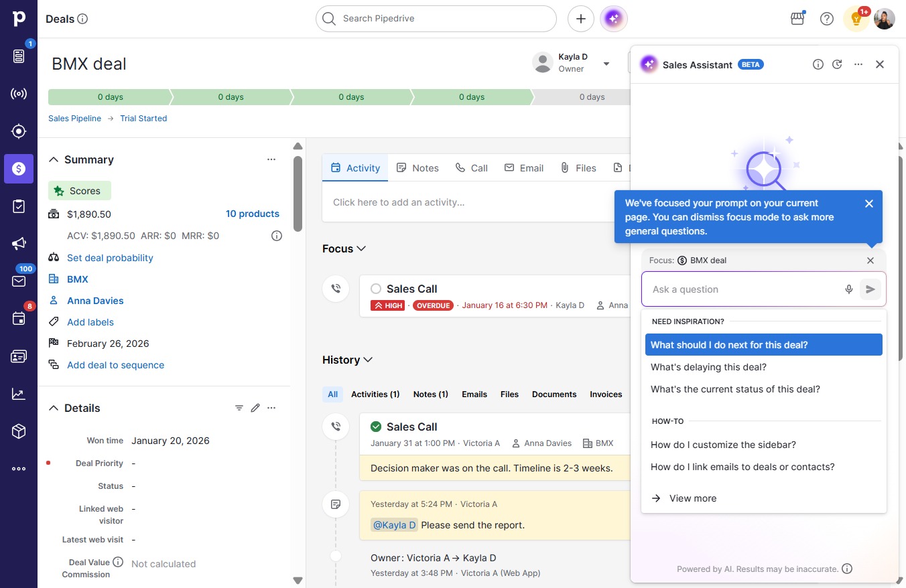This screenshot has width=906, height=588.
Task: Dismiss the blue focus mode tooltip
Action: point(869,204)
